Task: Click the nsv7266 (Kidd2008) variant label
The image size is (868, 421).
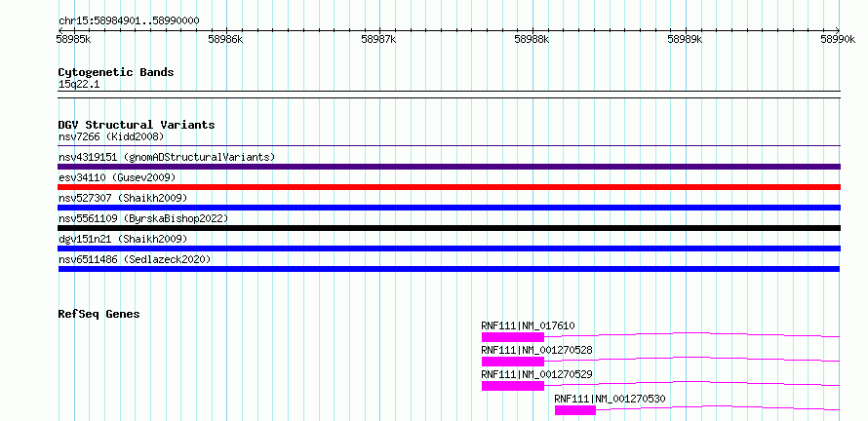Action: [111, 136]
